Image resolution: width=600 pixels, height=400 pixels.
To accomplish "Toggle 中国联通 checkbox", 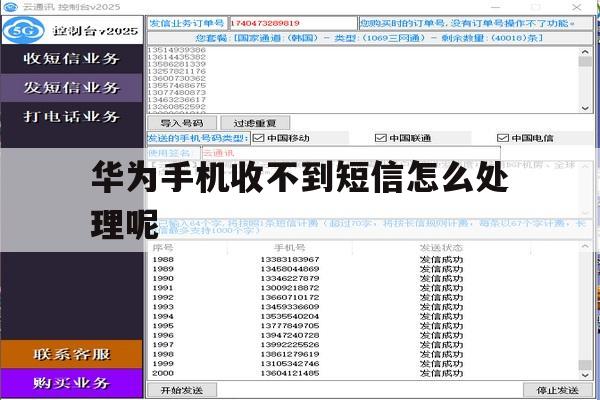I will (x=380, y=138).
